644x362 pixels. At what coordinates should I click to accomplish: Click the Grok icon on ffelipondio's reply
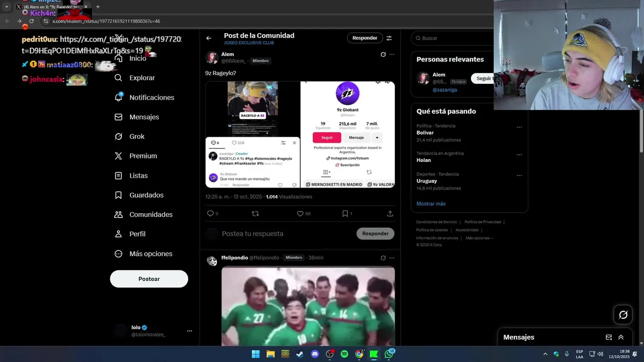tap(383, 258)
